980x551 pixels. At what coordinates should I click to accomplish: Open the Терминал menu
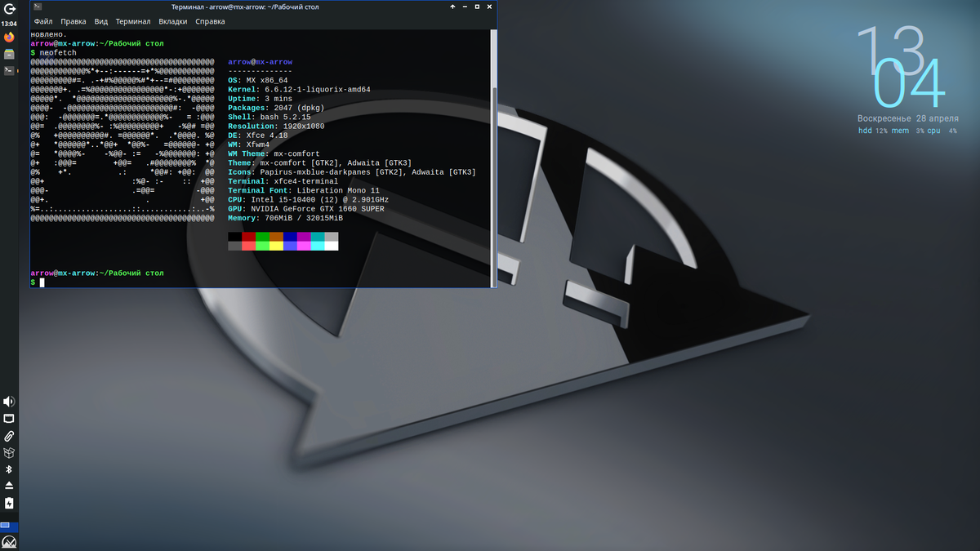click(x=132, y=21)
